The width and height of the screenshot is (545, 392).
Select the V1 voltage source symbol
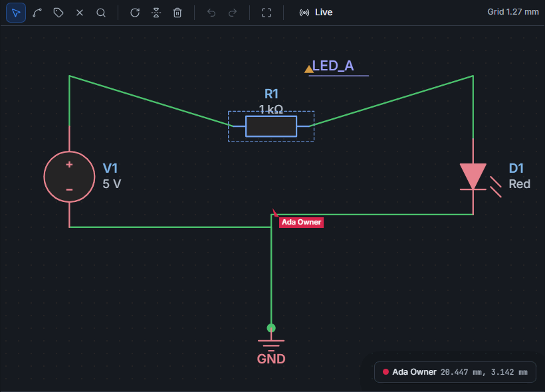69,177
